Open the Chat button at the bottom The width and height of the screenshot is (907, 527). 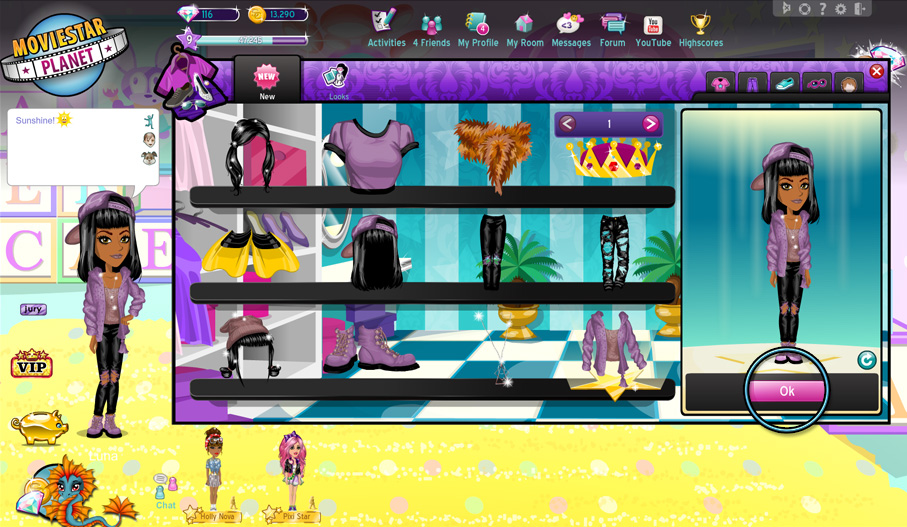pos(165,492)
